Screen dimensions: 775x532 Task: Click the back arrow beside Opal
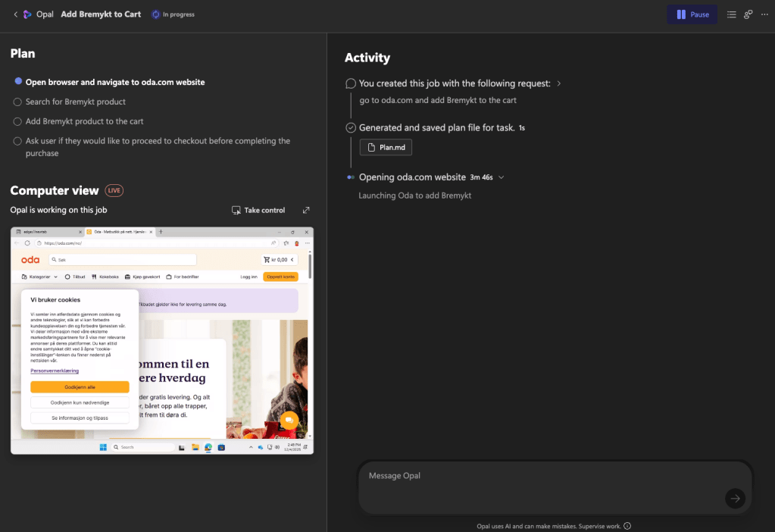click(x=15, y=14)
